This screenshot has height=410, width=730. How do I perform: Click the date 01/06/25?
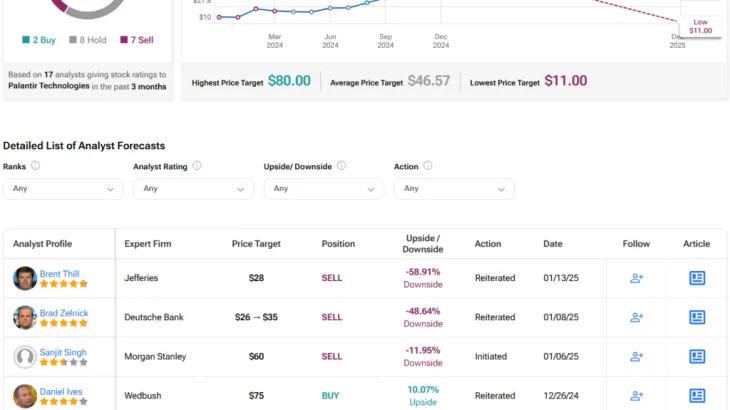[x=561, y=356]
